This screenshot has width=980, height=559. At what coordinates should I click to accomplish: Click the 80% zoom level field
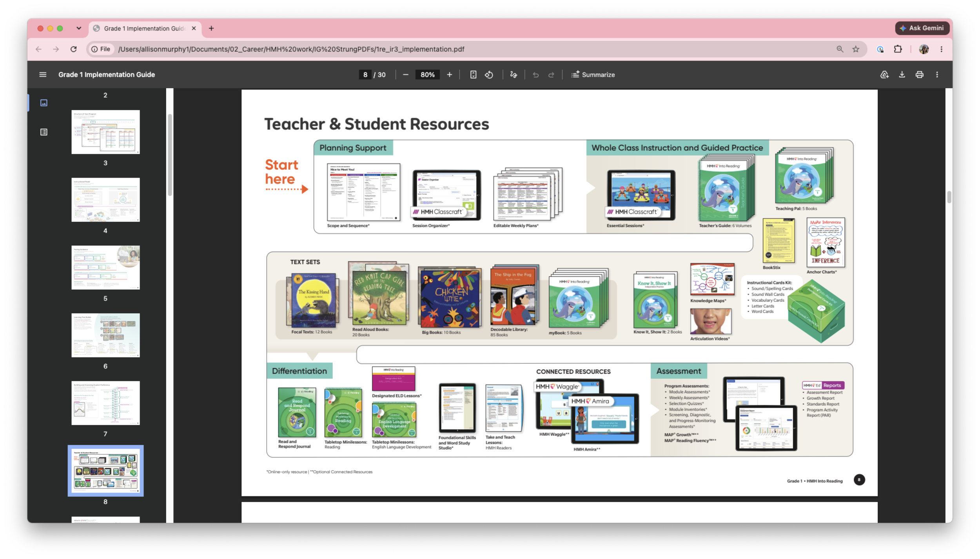427,75
